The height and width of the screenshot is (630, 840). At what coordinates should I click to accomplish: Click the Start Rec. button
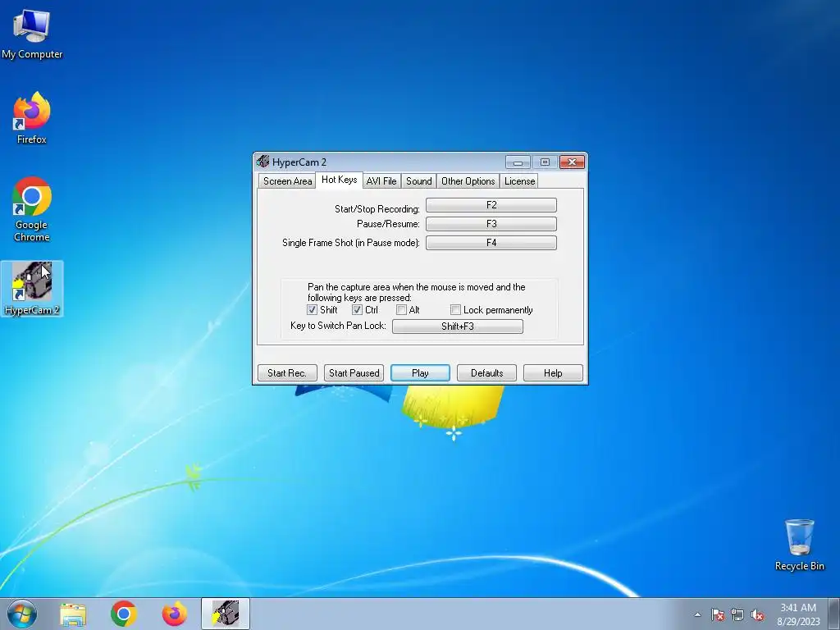tap(287, 373)
